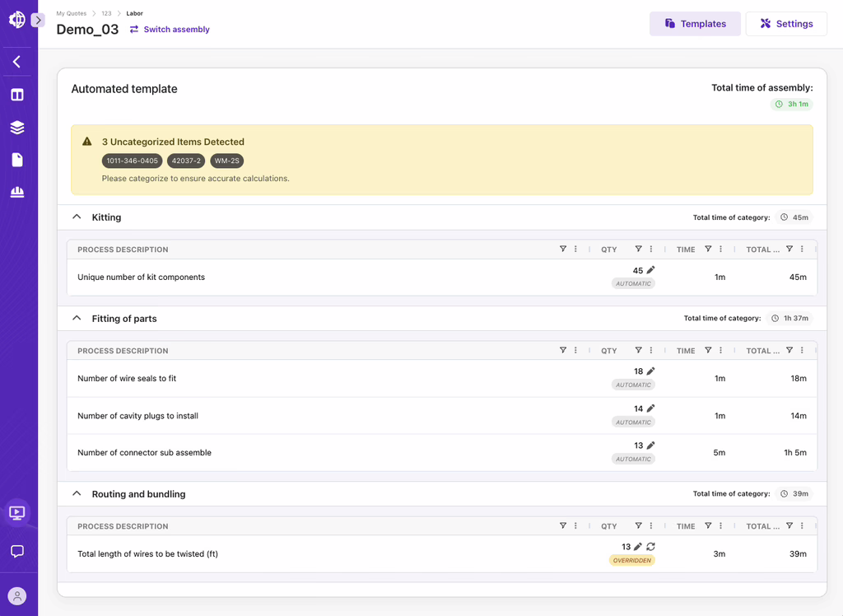Edit the wire seals quantity pencil icon
The height and width of the screenshot is (616, 843).
[650, 371]
